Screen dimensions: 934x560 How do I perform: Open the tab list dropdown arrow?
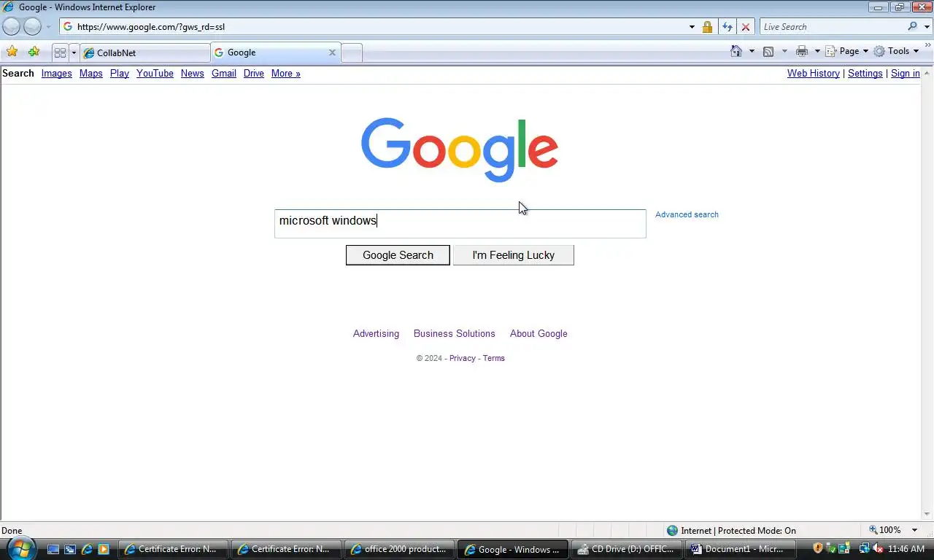pyautogui.click(x=74, y=52)
